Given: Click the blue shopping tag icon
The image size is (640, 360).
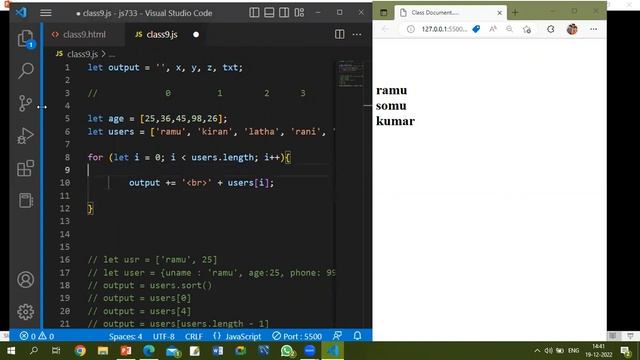Looking at the screenshot, I should click(476, 29).
